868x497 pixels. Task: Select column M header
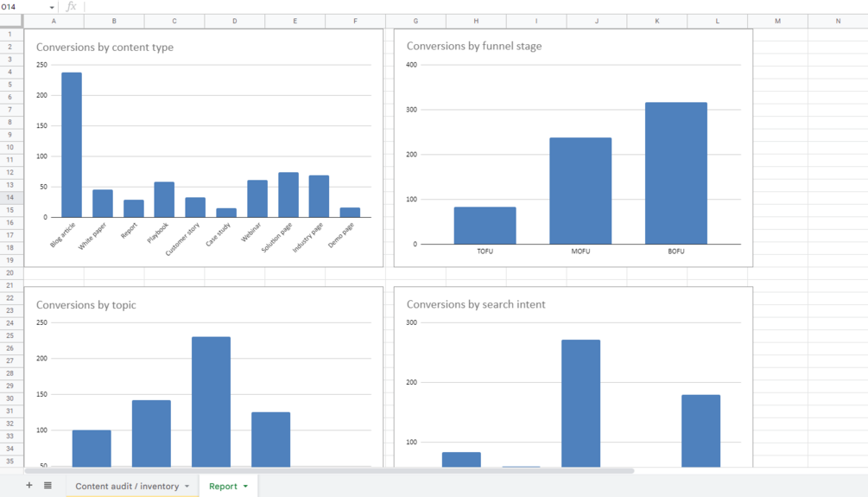click(x=778, y=21)
